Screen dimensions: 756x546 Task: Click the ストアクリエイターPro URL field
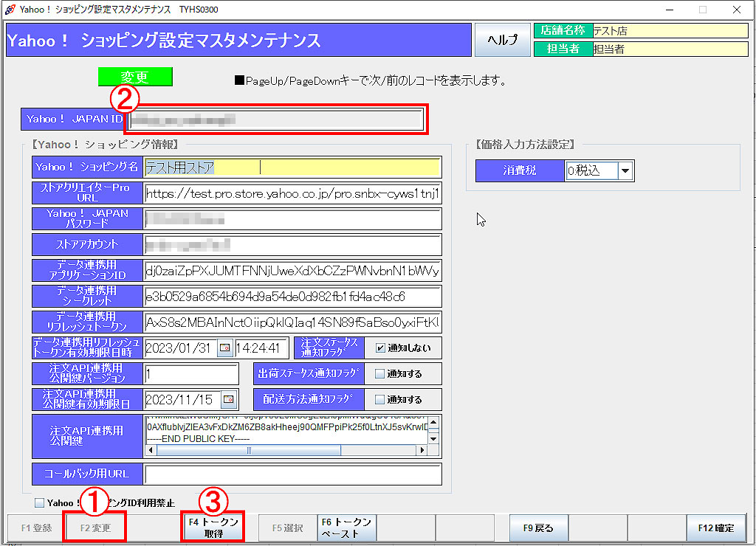click(x=292, y=193)
